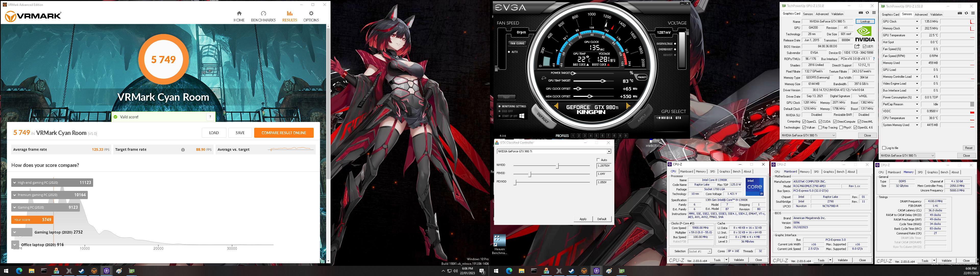
Task: Enable the Ray Tracing checkbox in GPU-Z
Action: click(820, 128)
